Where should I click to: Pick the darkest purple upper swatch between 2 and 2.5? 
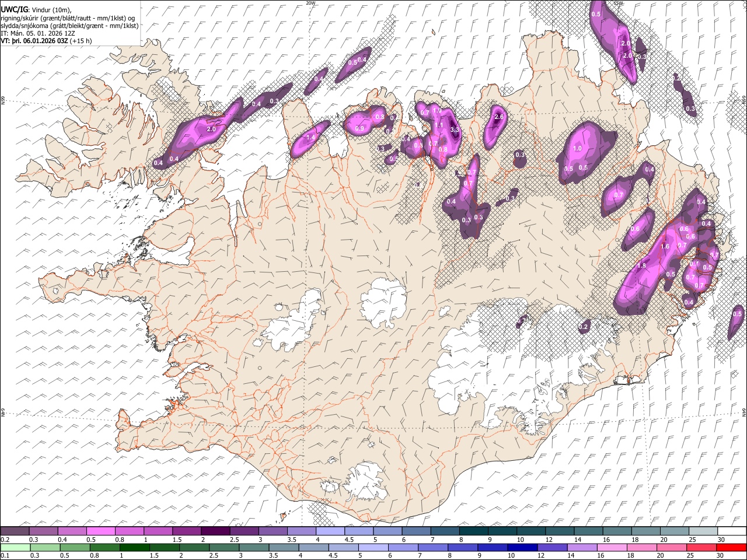215,531
